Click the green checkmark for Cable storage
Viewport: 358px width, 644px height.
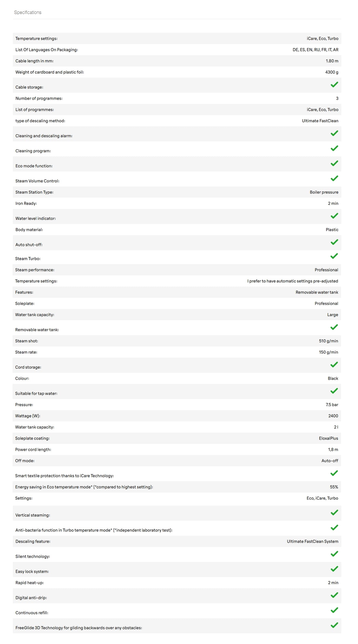pyautogui.click(x=334, y=85)
